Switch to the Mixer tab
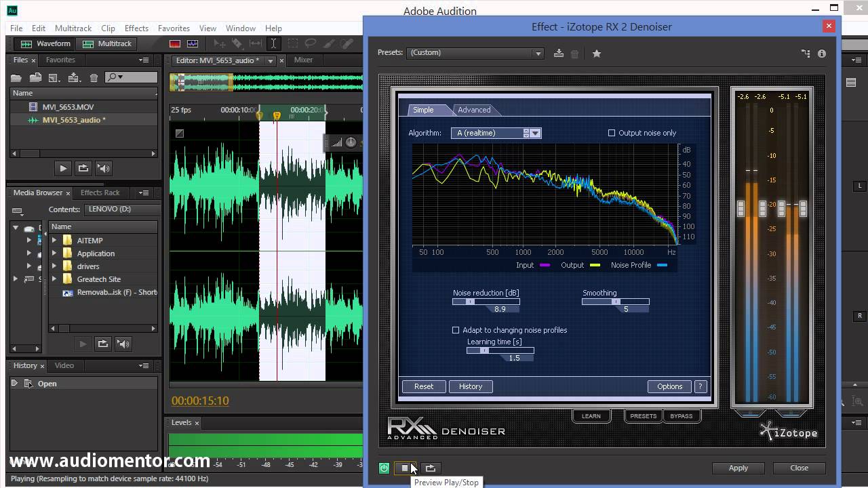 tap(303, 60)
